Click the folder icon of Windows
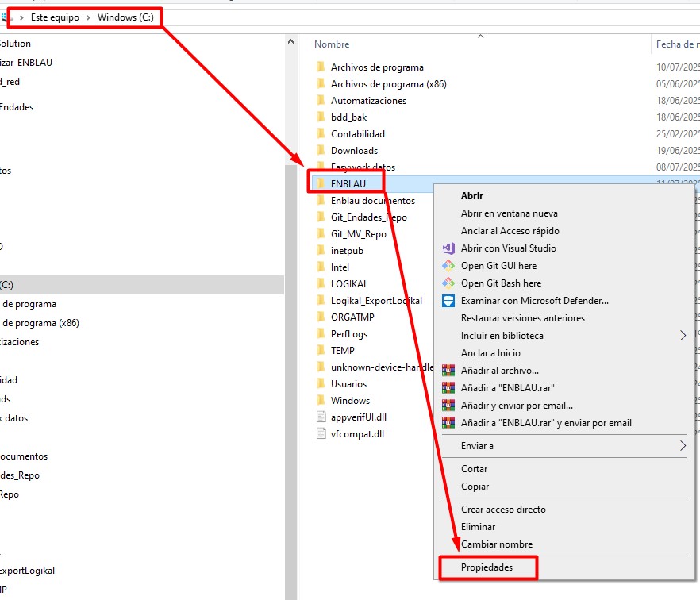 pos(321,401)
